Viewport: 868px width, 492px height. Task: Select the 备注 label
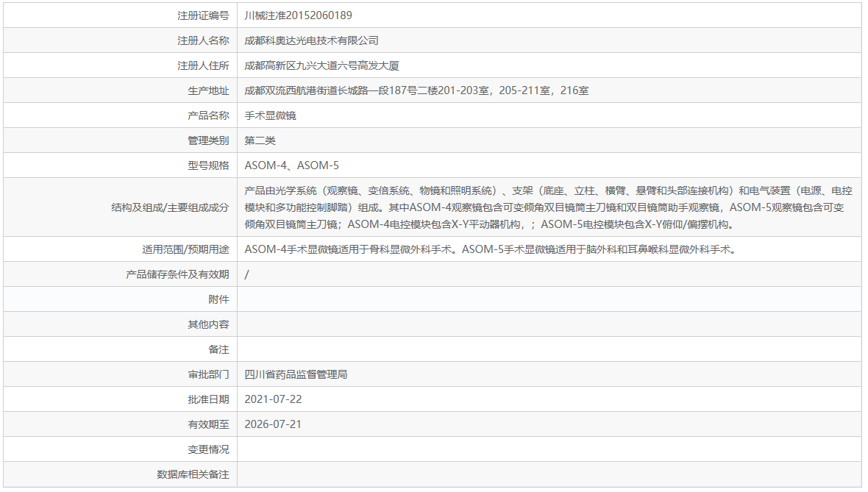tap(218, 349)
